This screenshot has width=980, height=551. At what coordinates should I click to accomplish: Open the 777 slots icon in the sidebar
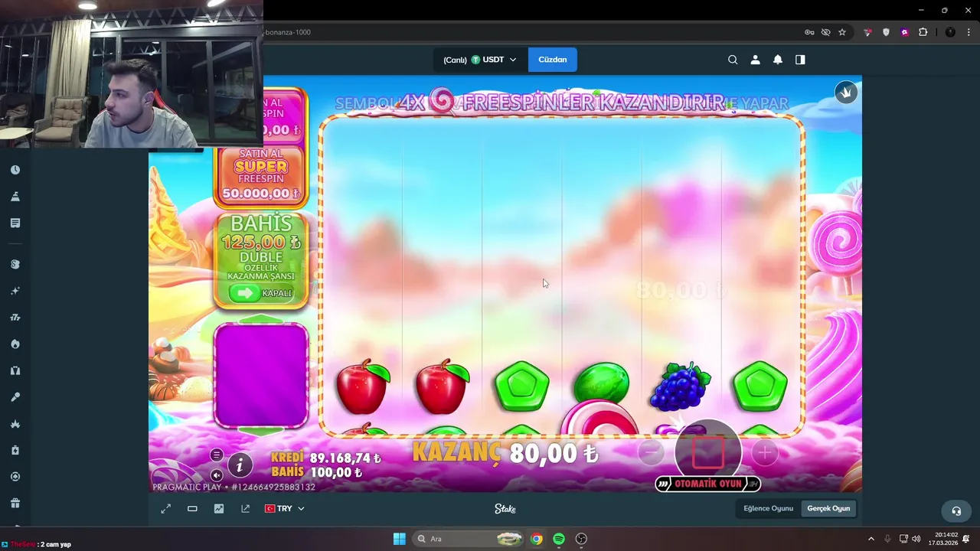(15, 318)
